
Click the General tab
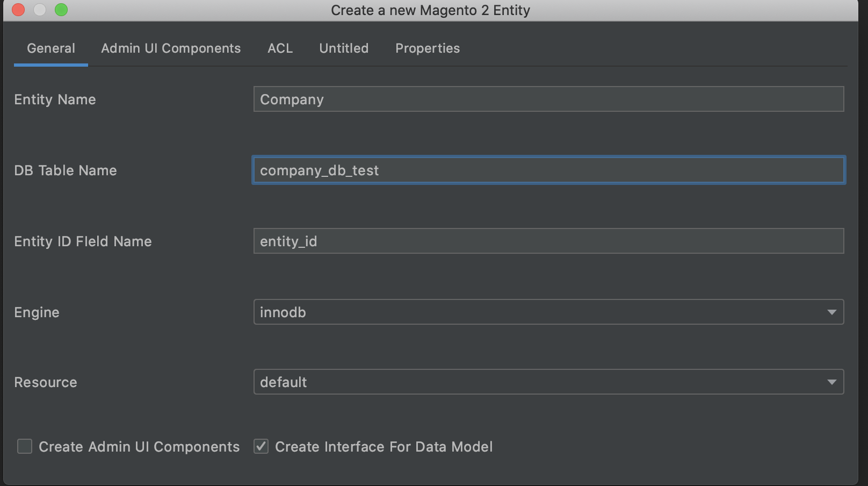point(51,48)
